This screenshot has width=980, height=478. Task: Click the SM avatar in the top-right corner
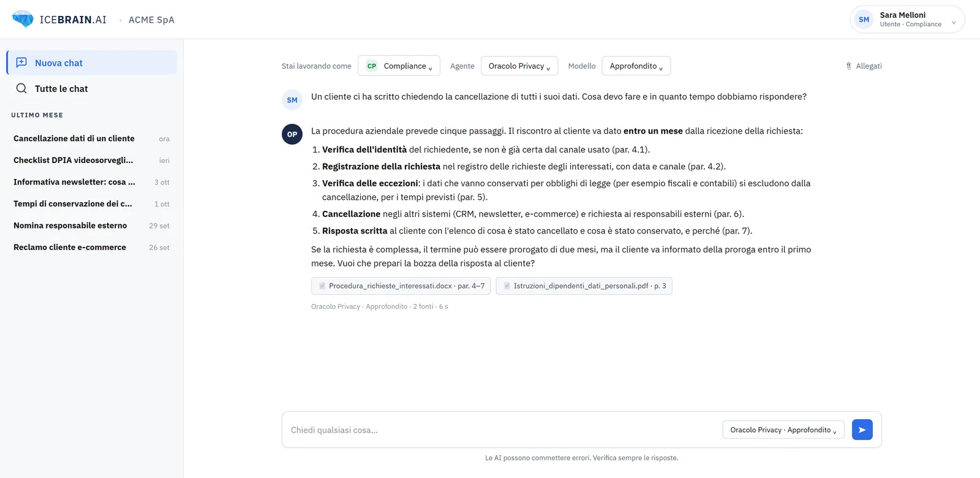[864, 20]
